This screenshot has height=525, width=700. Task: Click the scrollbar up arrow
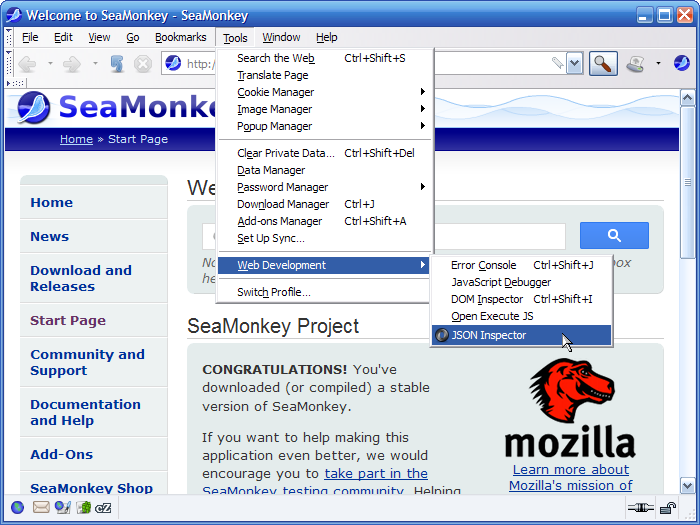pyautogui.click(x=688, y=98)
